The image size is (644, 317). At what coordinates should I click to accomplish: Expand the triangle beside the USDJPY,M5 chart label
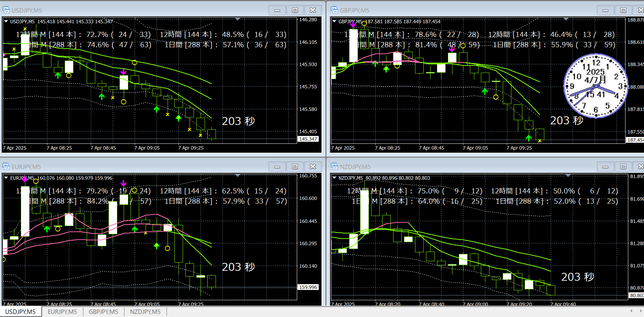point(6,21)
